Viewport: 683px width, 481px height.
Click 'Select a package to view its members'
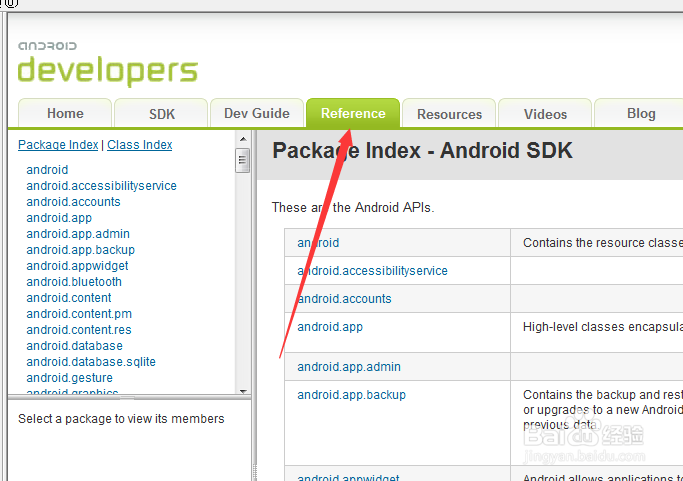click(x=121, y=419)
